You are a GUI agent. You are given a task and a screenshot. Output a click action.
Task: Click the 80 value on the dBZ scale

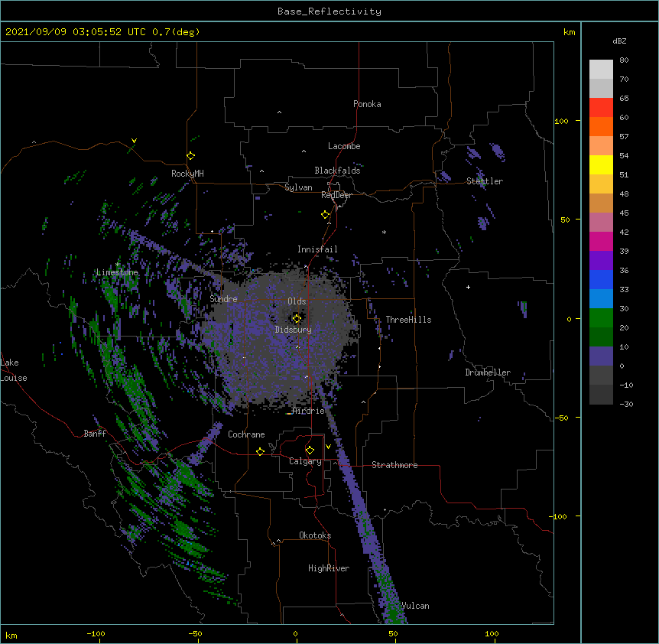pos(624,60)
